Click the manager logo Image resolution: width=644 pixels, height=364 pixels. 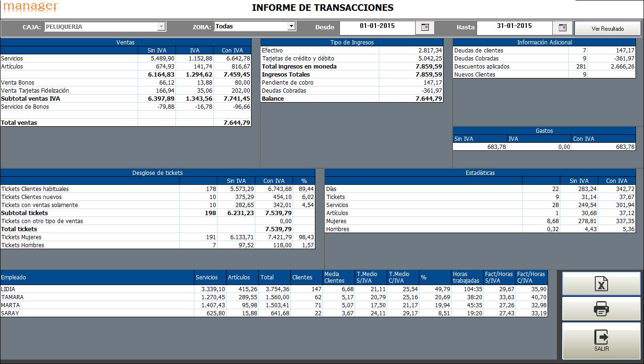tap(29, 7)
